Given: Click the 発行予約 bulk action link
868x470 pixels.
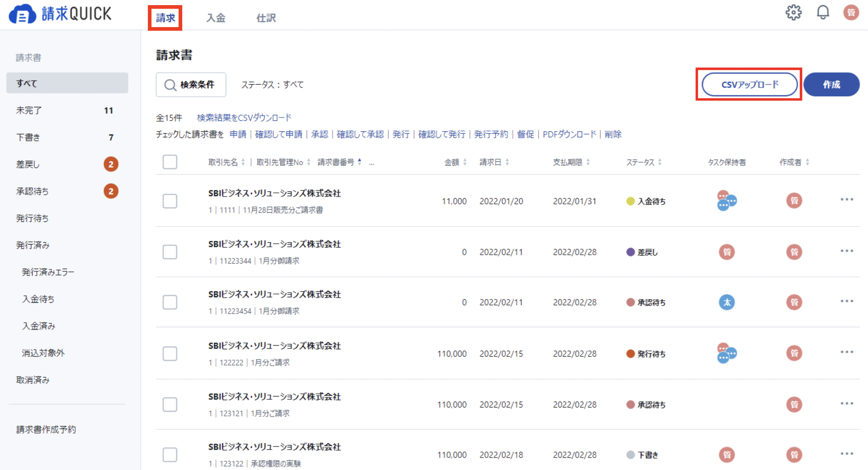Looking at the screenshot, I should (x=491, y=134).
